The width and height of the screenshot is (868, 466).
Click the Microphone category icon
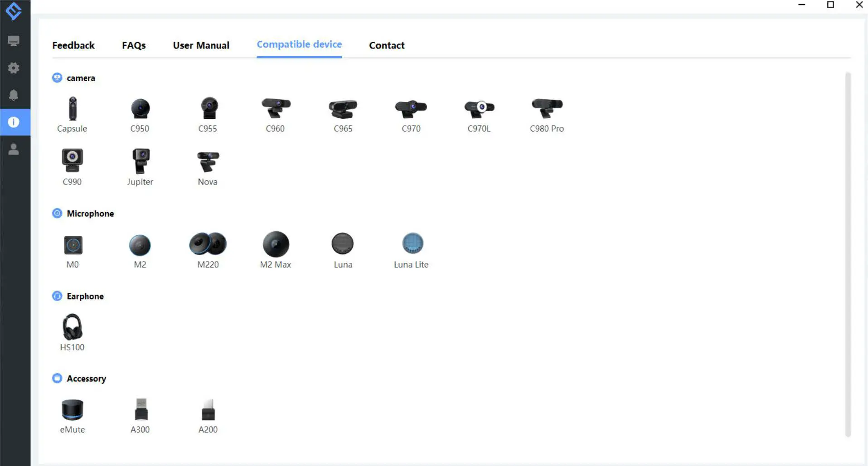click(x=57, y=213)
